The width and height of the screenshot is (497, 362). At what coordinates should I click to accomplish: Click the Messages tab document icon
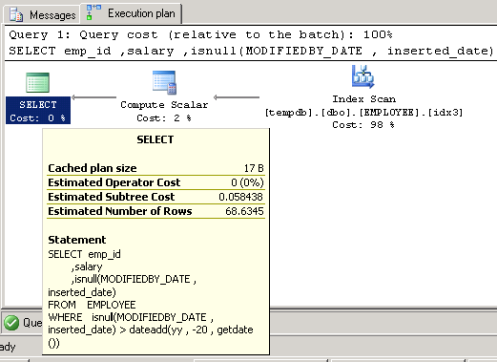click(x=16, y=15)
